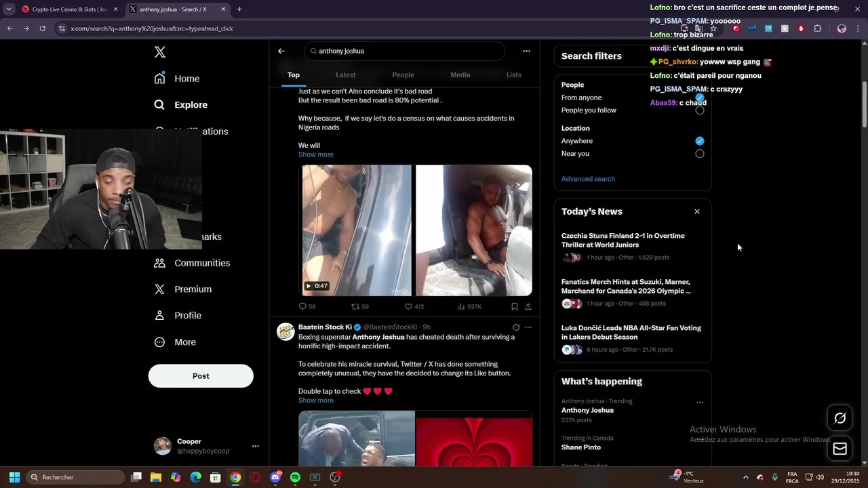Open a new browser tab
Screen dimensions: 868x488
click(x=239, y=9)
